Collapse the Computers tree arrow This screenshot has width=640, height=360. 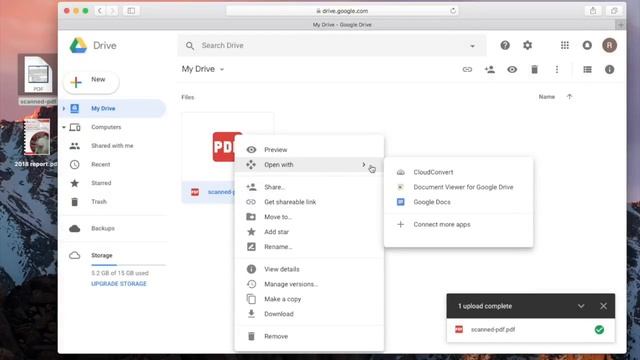pyautogui.click(x=64, y=127)
